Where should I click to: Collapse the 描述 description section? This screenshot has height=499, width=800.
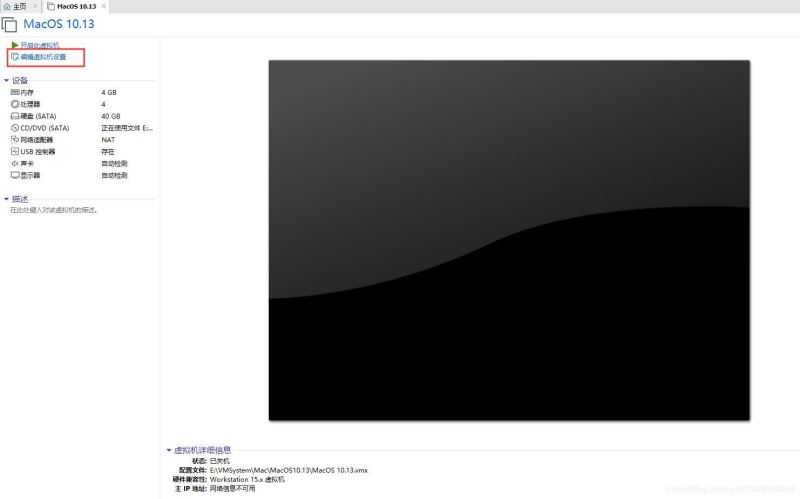[6, 199]
